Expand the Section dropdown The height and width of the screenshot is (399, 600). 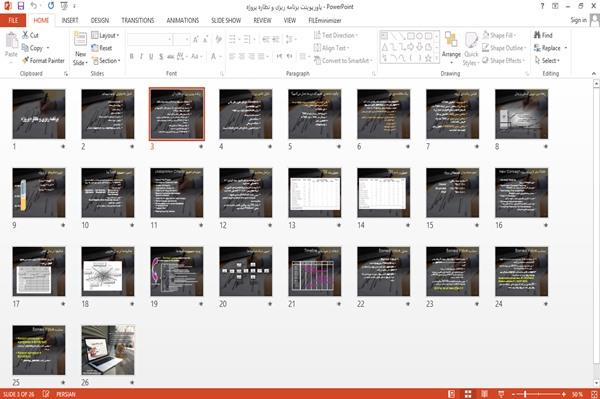pyautogui.click(x=106, y=60)
